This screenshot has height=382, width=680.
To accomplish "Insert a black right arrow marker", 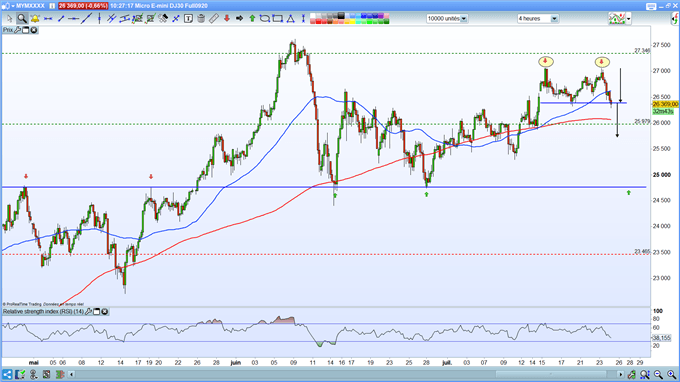I will coord(239,19).
